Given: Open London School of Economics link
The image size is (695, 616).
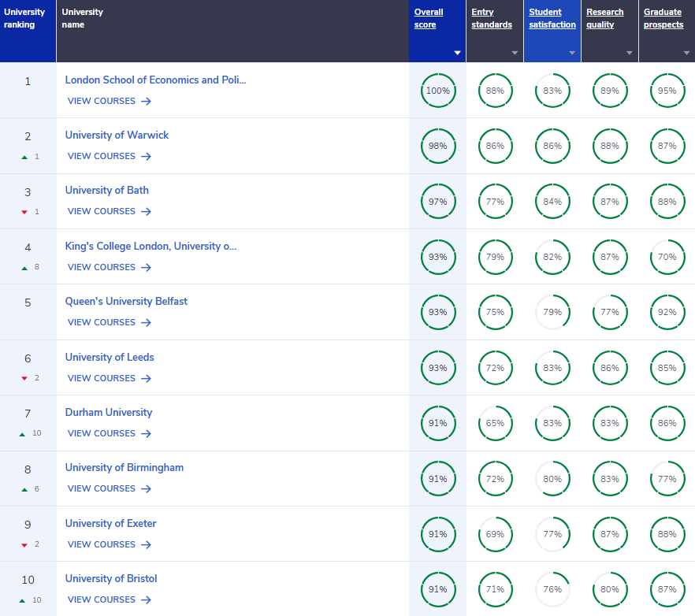Looking at the screenshot, I should point(155,80).
